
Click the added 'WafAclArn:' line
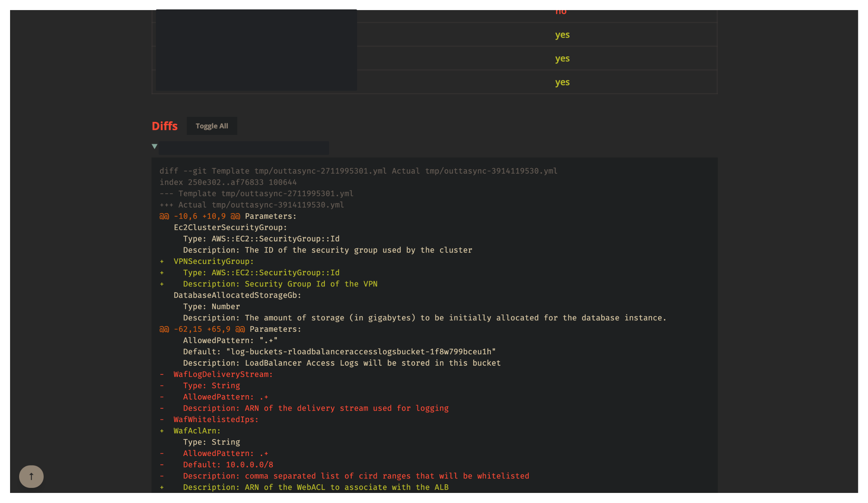coord(197,431)
